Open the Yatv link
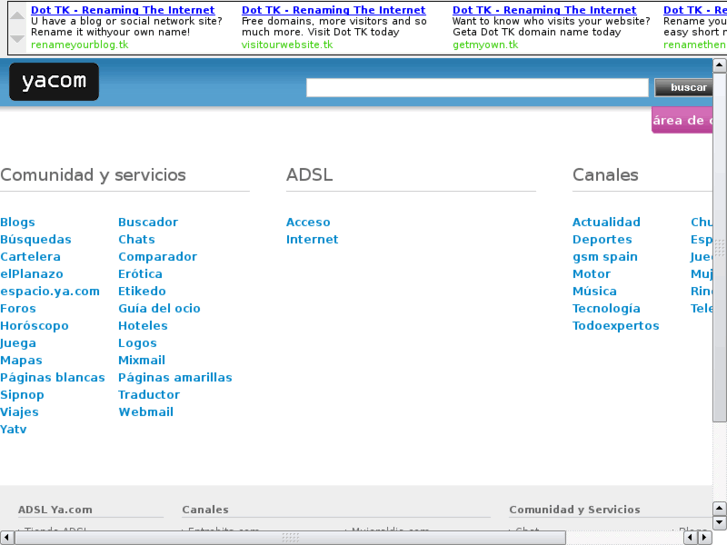Screen dimensions: 727x545 click(x=13, y=429)
